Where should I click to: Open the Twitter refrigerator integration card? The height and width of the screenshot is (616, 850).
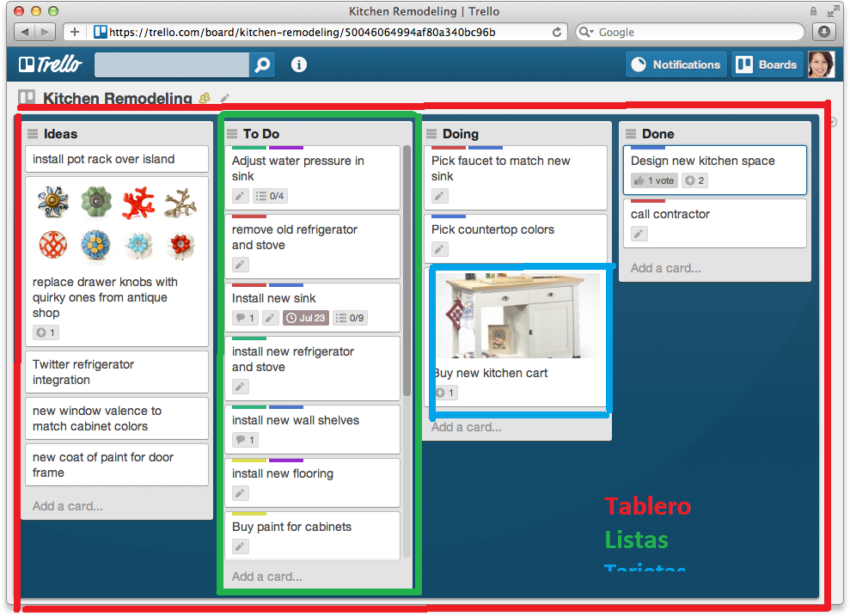(117, 372)
